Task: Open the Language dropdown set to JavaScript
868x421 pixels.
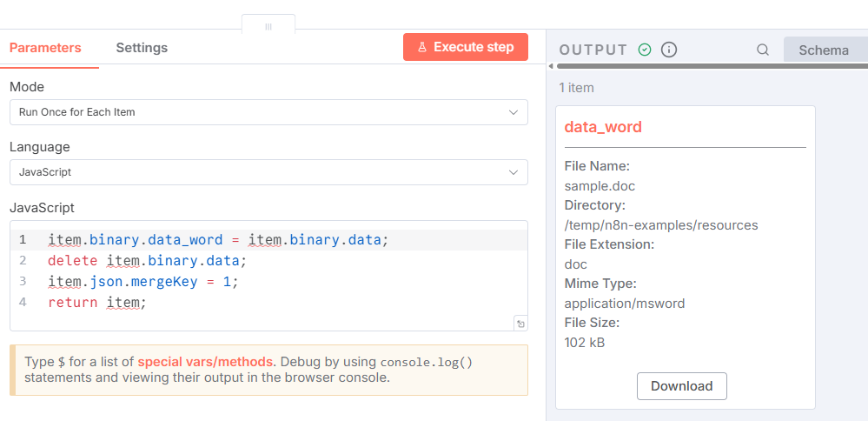Action: [x=268, y=172]
